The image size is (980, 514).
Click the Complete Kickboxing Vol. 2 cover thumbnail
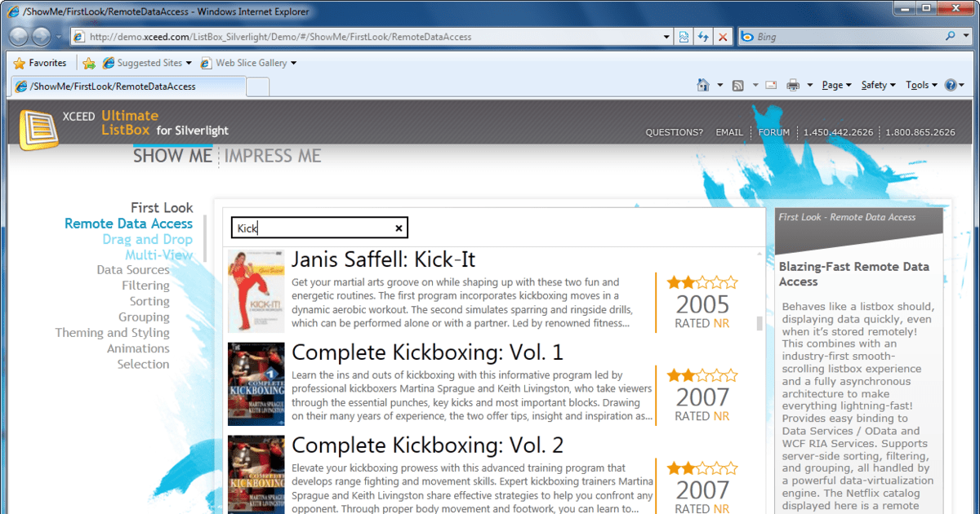(x=256, y=475)
